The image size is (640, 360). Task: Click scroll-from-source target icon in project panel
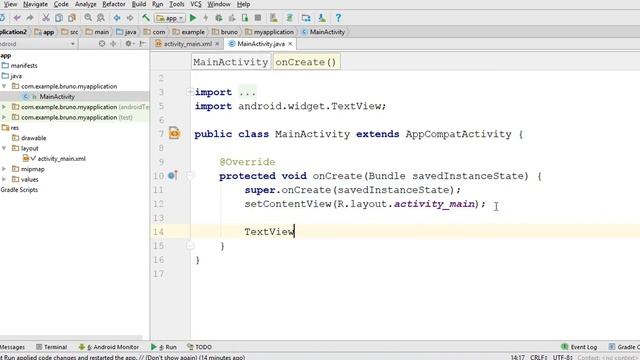102,43
